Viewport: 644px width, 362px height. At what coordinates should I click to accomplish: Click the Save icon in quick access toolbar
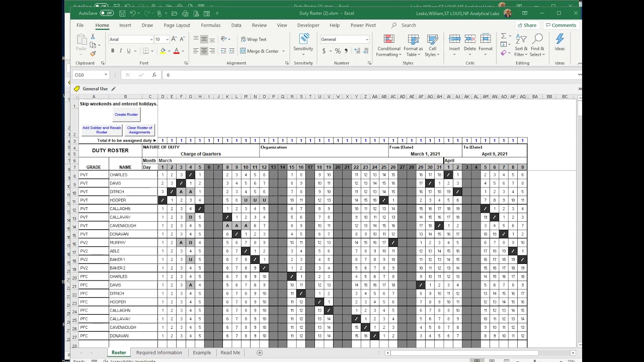coord(121,13)
